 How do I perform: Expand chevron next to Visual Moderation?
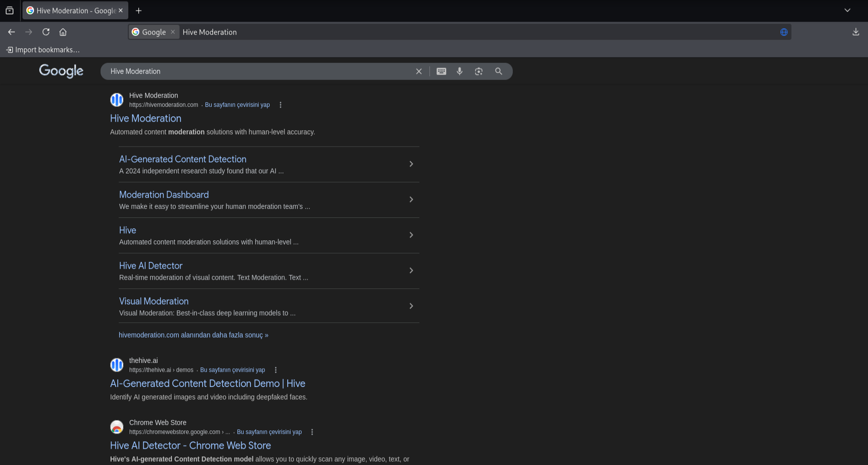click(x=411, y=306)
